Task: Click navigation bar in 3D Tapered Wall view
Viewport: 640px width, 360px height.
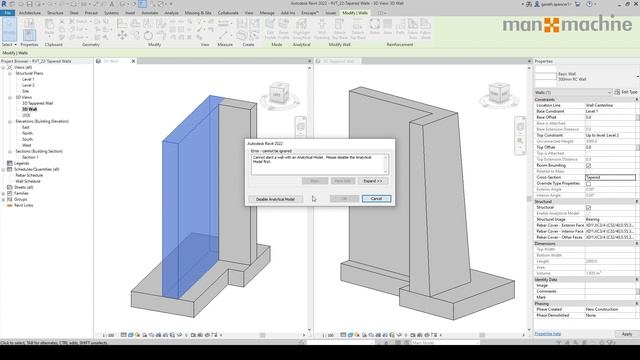Action: 520,136
